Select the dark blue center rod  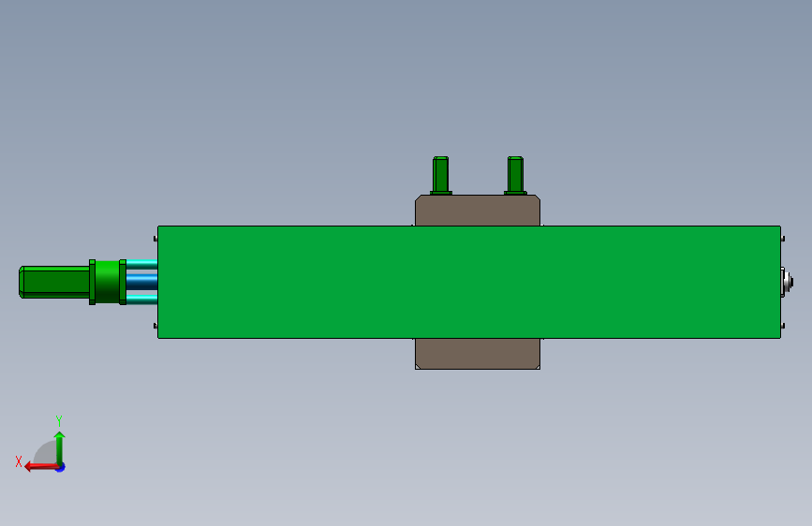pyautogui.click(x=142, y=282)
